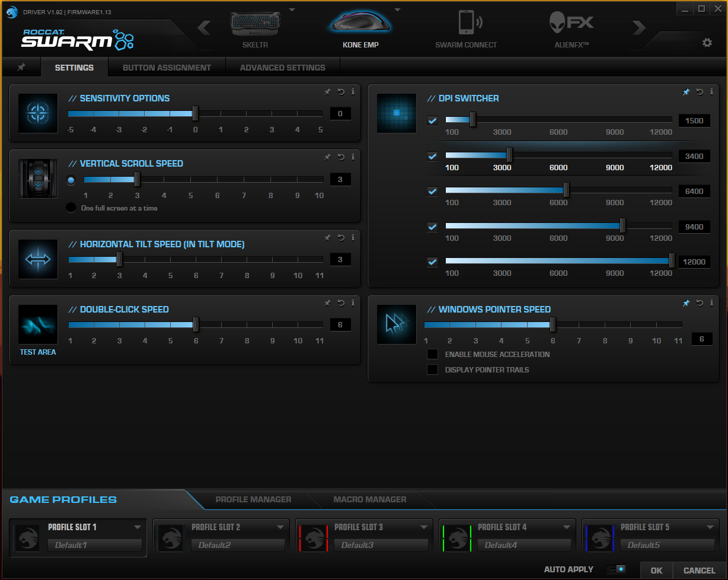The height and width of the screenshot is (580, 728).
Task: Open the Profile Manager tab
Action: [253, 499]
